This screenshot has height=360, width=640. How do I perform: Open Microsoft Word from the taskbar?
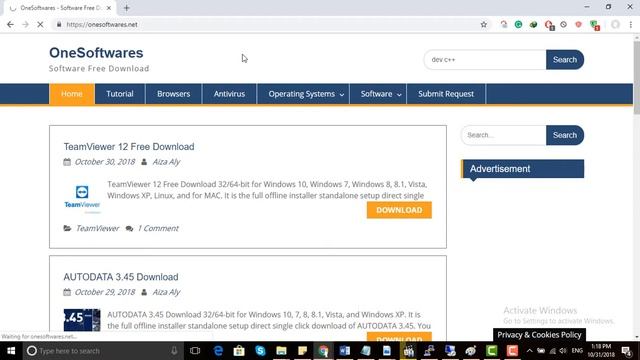(344, 351)
